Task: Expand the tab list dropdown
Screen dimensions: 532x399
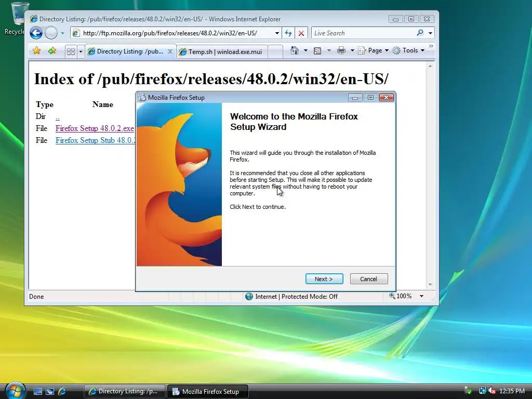Action: click(81, 51)
